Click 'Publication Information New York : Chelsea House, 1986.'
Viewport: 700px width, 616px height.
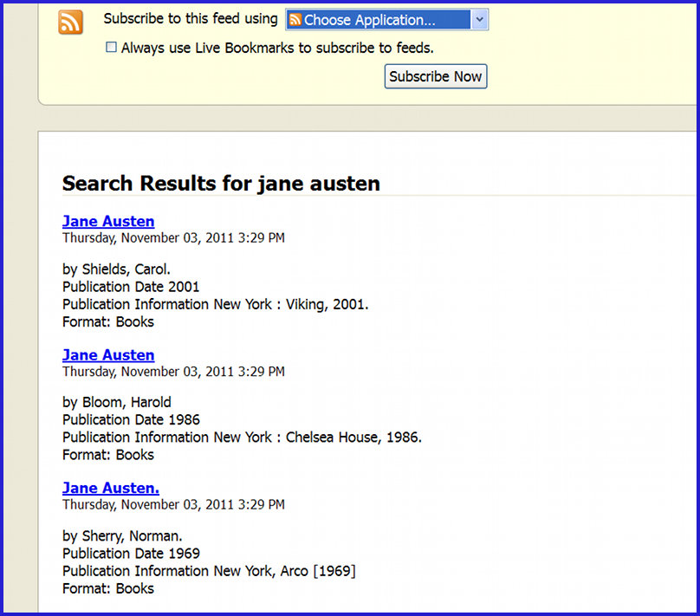[x=242, y=437]
